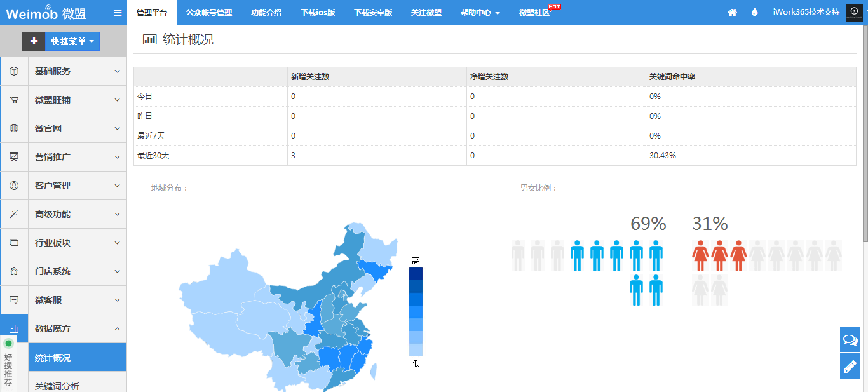Click the darkest blue swatch in map legend
Viewport: 868px width, 392px height.
pyautogui.click(x=416, y=274)
